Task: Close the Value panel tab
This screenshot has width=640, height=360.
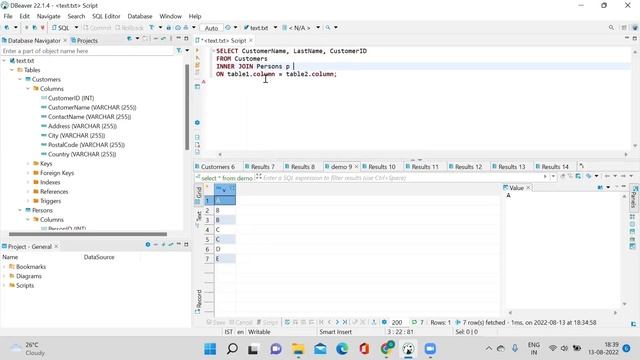Action: (528, 188)
